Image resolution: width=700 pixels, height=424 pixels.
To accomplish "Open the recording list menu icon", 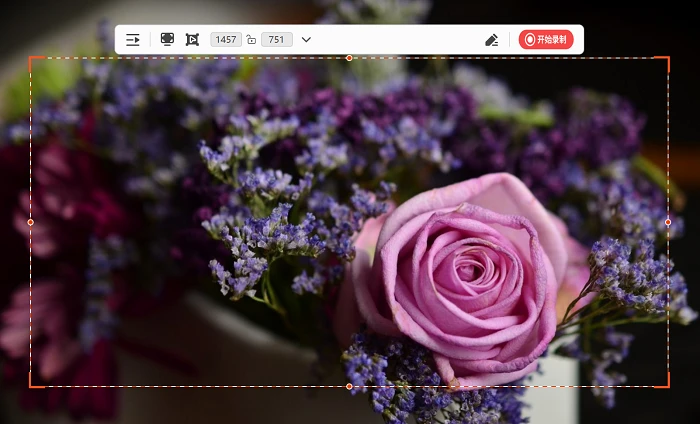I will 133,40.
